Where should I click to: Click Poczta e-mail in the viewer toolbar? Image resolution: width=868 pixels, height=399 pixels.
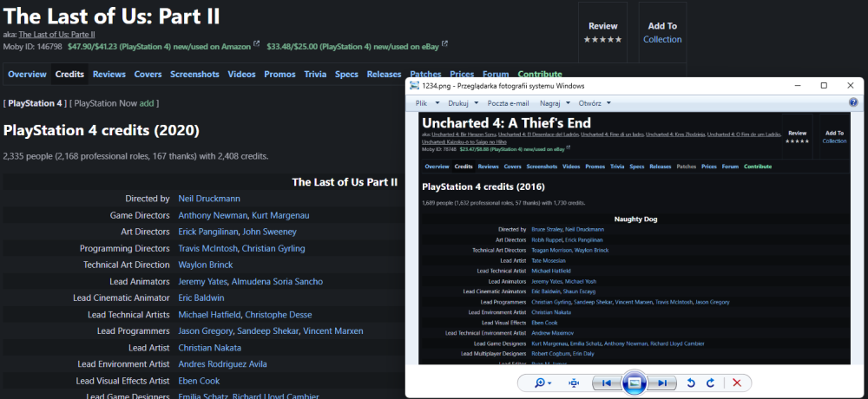pyautogui.click(x=508, y=102)
